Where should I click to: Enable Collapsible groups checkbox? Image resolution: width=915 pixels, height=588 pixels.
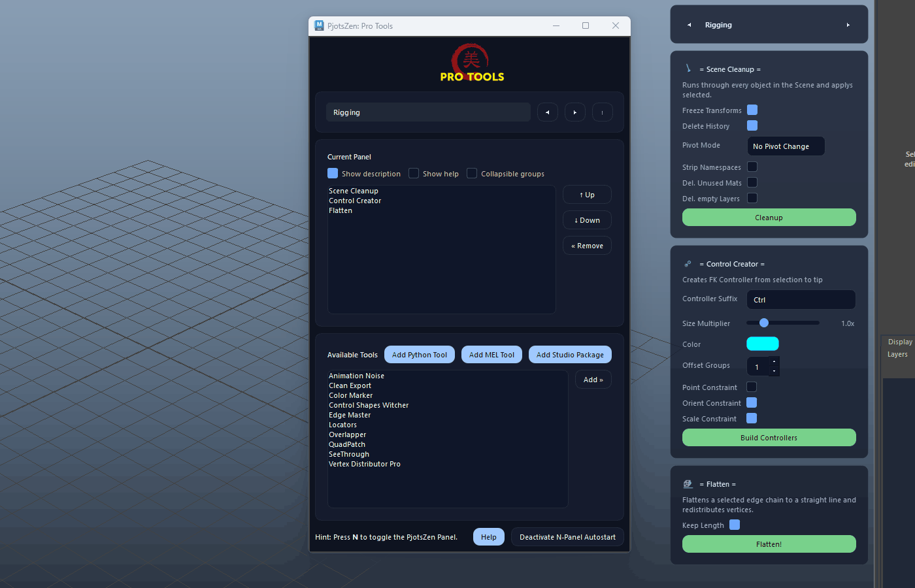point(472,173)
